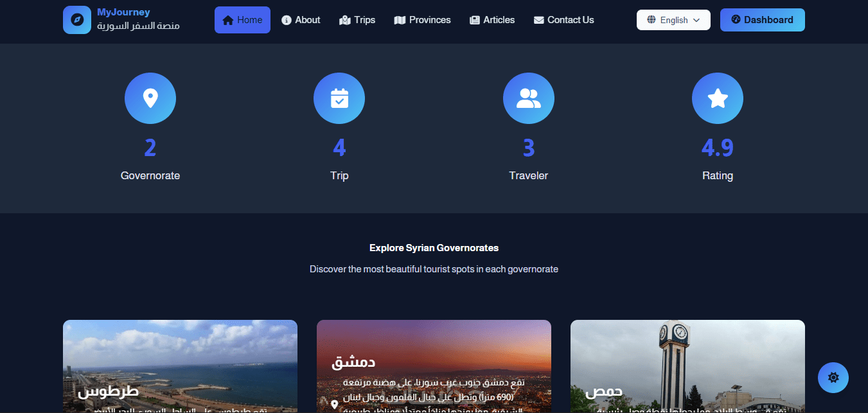Open the Home navigation tab
The image size is (868, 413).
coord(242,20)
